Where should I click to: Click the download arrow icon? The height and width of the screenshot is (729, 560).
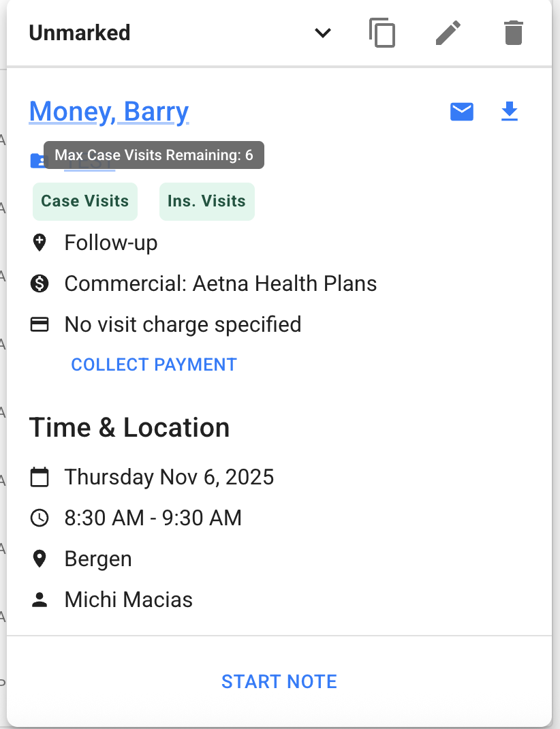[x=510, y=112]
